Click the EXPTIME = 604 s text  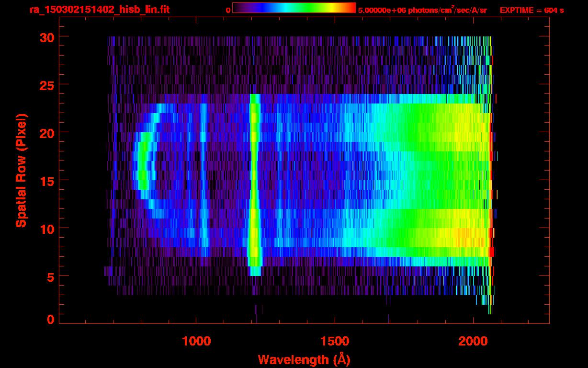coord(531,10)
